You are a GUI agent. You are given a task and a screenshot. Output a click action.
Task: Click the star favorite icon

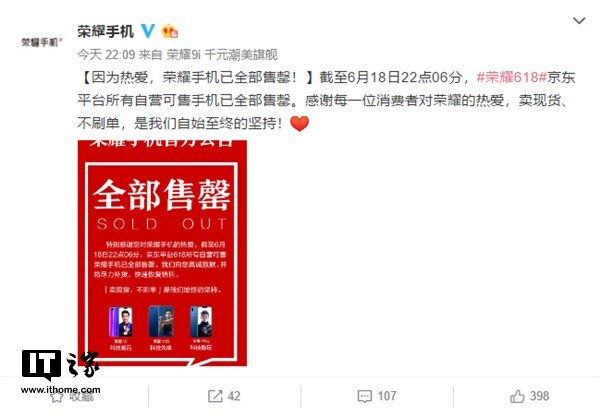point(57,396)
